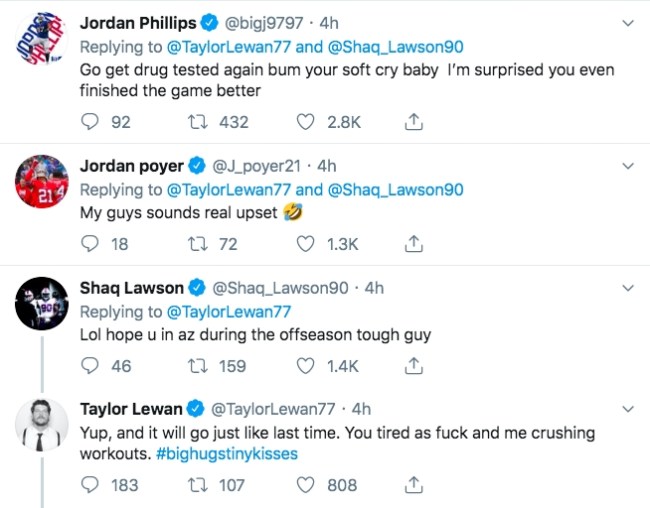The width and height of the screenshot is (650, 508).
Task: Like Taylor Lewan's tweet
Action: click(x=309, y=485)
